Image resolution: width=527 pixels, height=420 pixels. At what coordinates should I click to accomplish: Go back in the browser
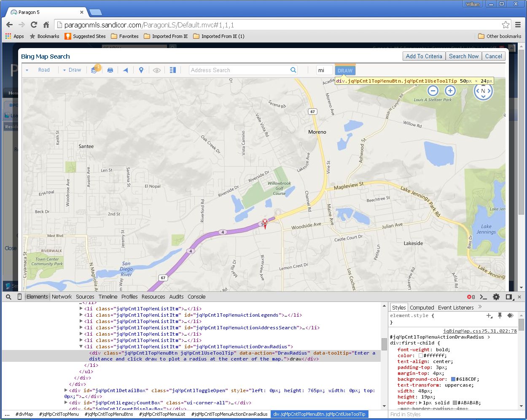[x=10, y=25]
